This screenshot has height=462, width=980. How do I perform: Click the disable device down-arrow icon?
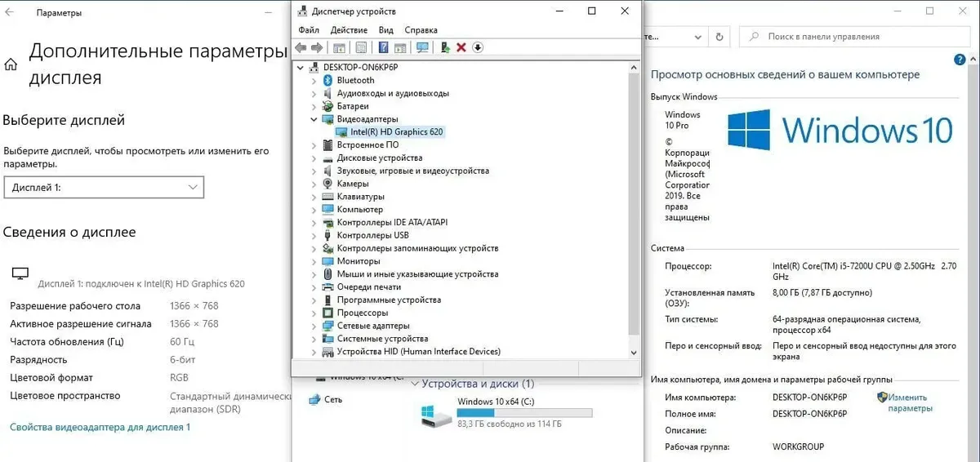[x=479, y=47]
